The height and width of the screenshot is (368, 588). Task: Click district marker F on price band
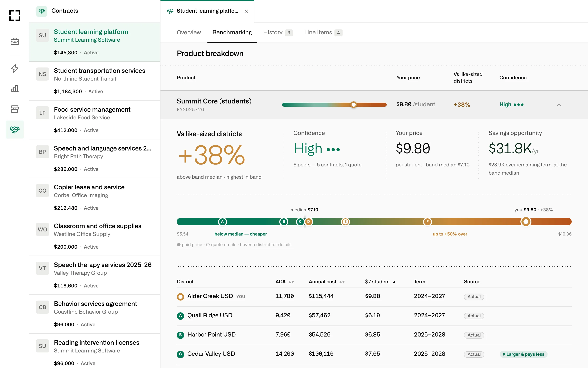[427, 222]
